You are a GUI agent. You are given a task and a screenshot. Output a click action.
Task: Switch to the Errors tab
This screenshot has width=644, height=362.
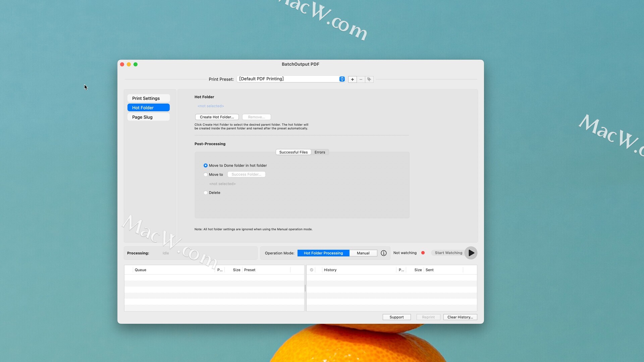pyautogui.click(x=320, y=152)
